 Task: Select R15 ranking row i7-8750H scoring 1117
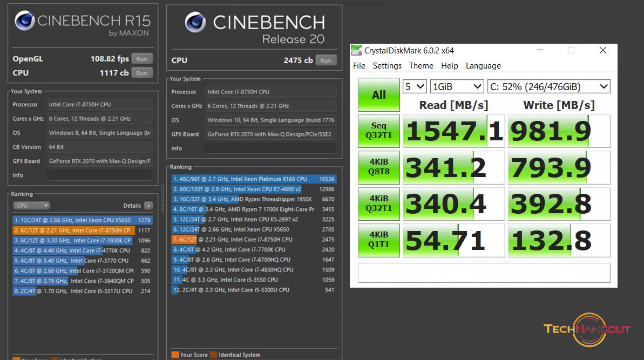click(x=82, y=230)
